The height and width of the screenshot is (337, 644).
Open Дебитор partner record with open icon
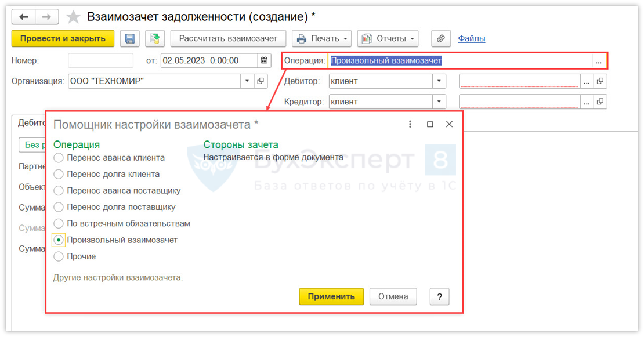click(600, 81)
